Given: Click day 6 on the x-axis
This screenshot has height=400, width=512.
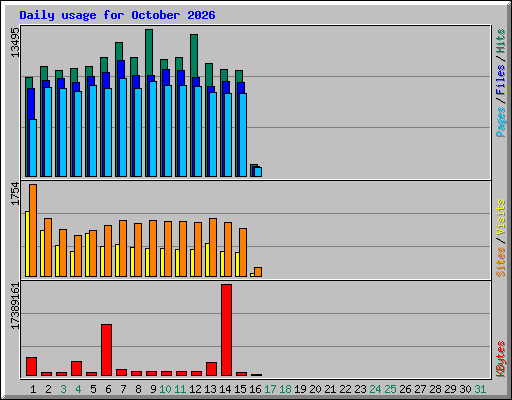Looking at the screenshot, I should click(x=108, y=389).
